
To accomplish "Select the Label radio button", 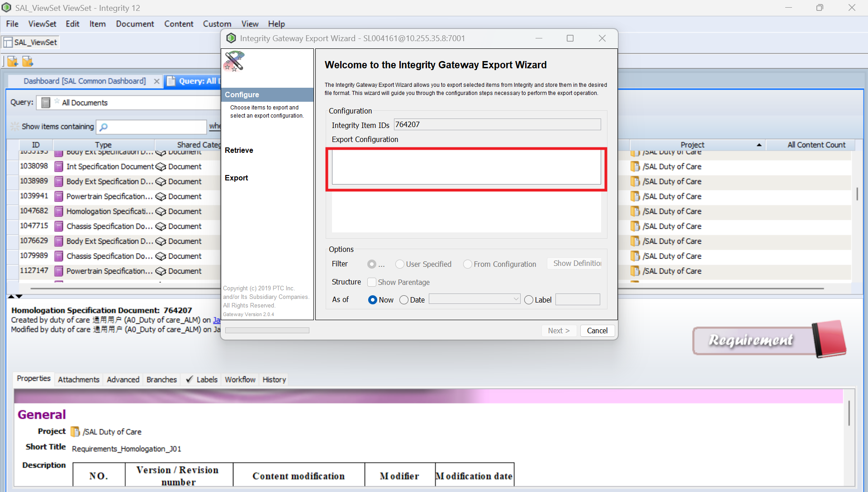I will click(529, 300).
